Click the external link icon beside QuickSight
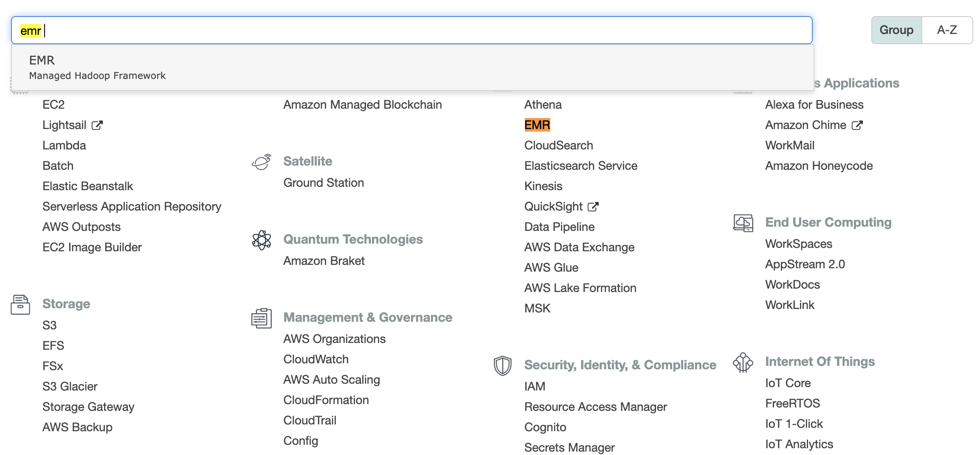Viewport: 980px width, 455px height. [593, 207]
